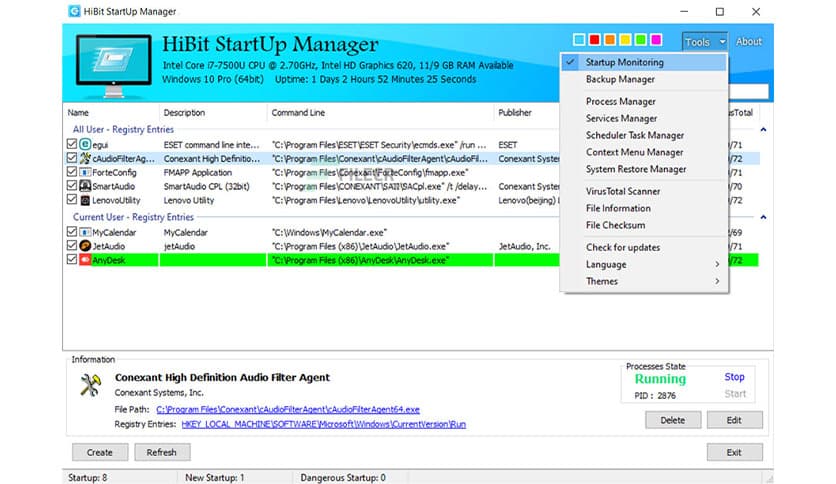Open Backup Manager from the menu

pos(644,79)
